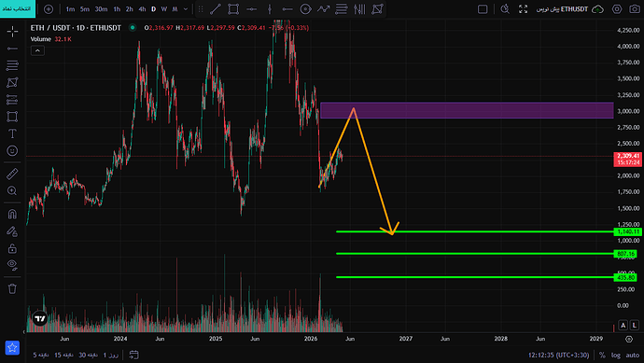This screenshot has width=644, height=363.
Task: Select the line tools in left sidebar
Action: (12, 49)
